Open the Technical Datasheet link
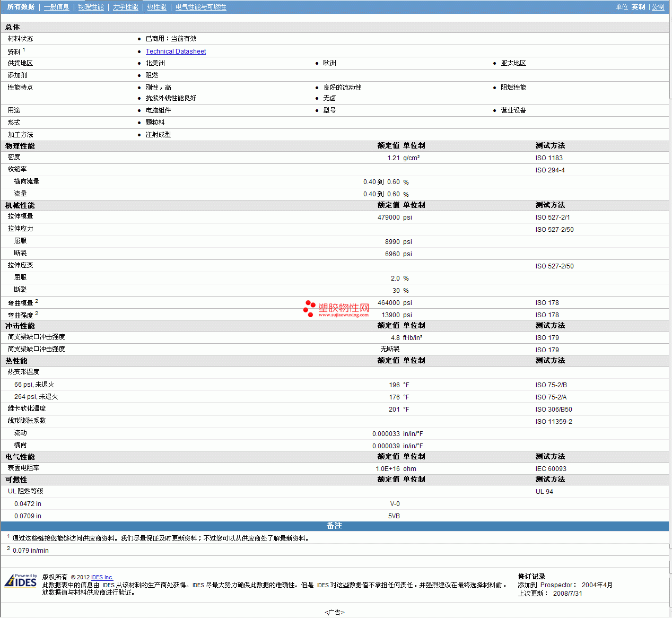The height and width of the screenshot is (618, 672). pyautogui.click(x=176, y=51)
